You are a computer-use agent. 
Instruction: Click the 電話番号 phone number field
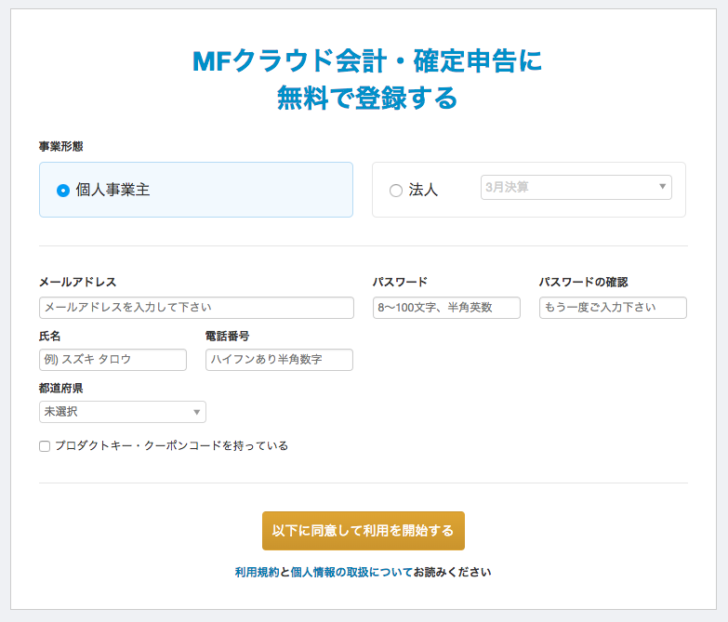(279, 359)
